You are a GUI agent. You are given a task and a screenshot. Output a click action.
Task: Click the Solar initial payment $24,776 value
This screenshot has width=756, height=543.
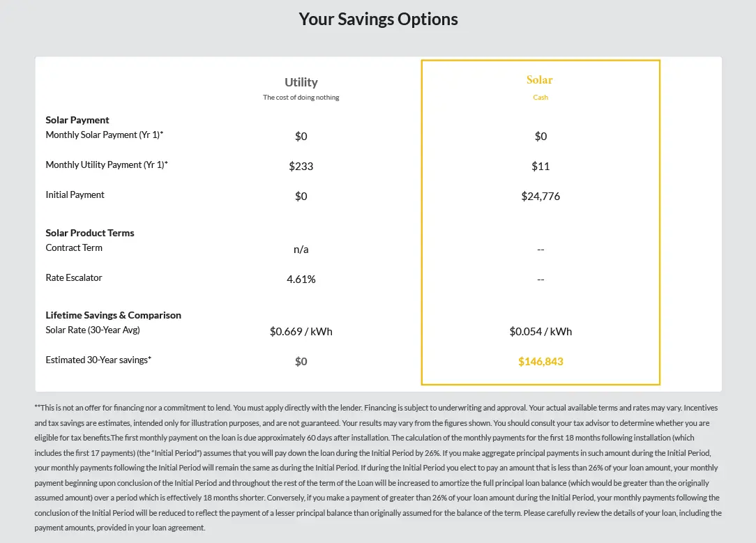(540, 197)
